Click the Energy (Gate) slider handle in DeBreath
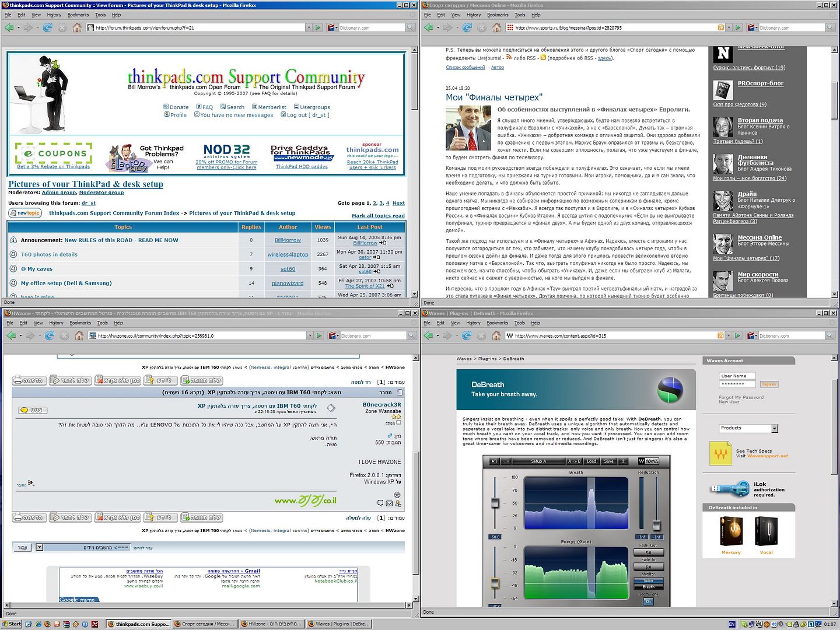This screenshot has height=630, width=840. pos(495,583)
